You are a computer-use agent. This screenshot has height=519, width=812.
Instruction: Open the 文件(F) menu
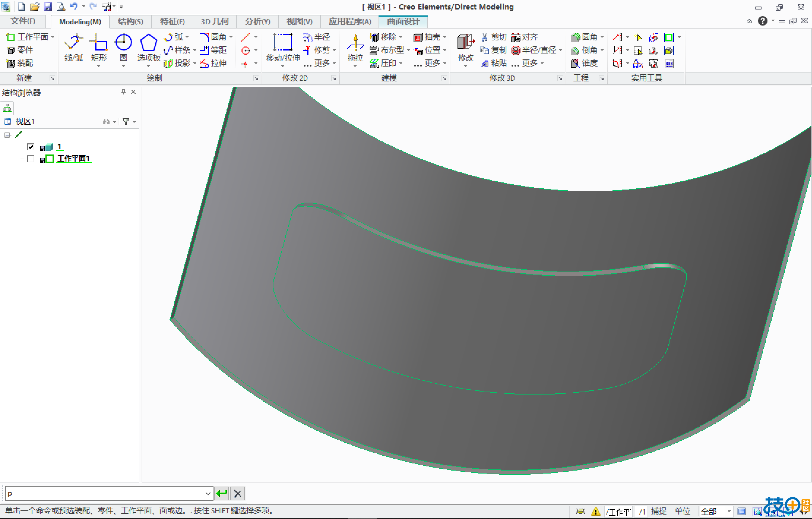coord(23,21)
